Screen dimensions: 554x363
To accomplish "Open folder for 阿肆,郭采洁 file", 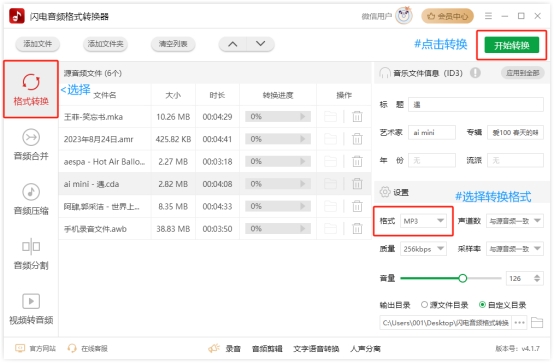I will click(330, 206).
